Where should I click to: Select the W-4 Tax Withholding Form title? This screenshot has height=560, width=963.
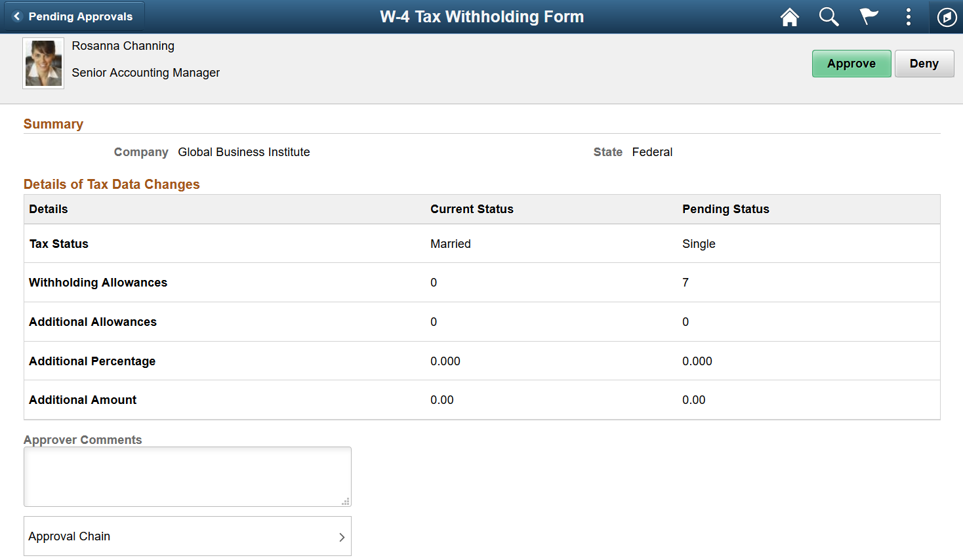click(x=481, y=17)
